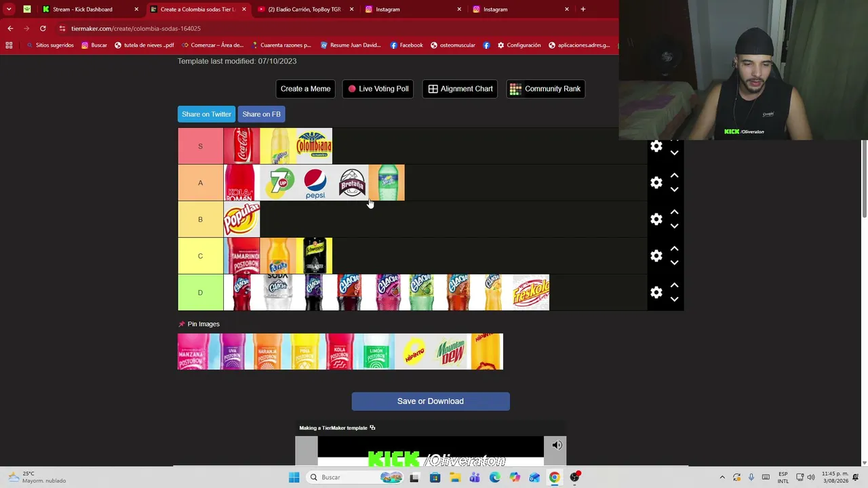Viewport: 868px width, 488px height.
Task: Open the osteomuscular bookmark
Action: coord(454,45)
